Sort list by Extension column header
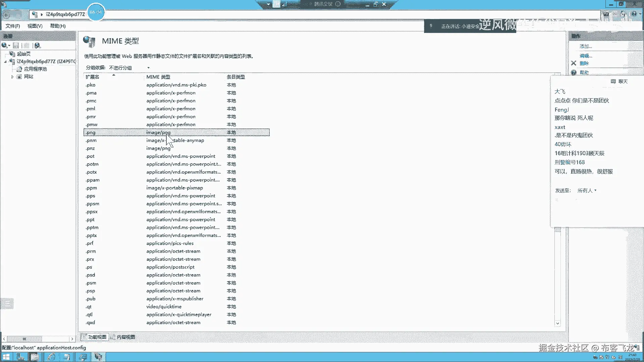 (x=93, y=77)
